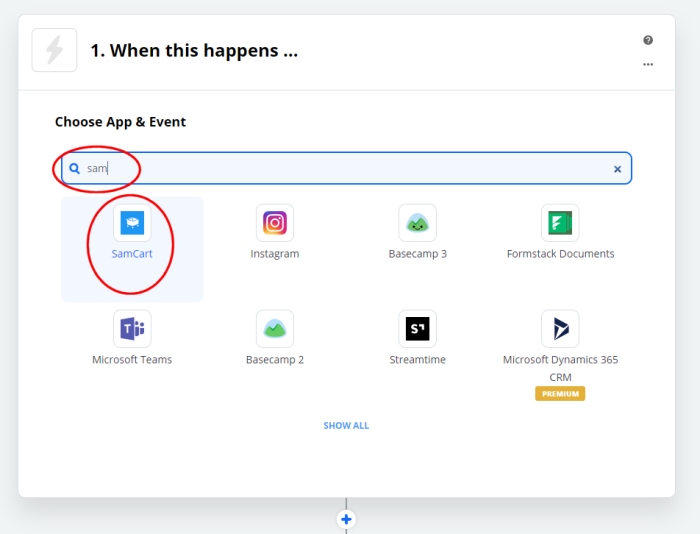
Task: Select the Formstack Documents icon
Action: coord(560,222)
